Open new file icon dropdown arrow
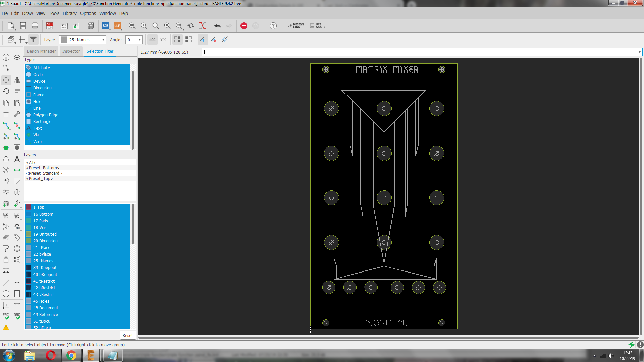Viewport: 644px width, 362px height. pos(16,29)
